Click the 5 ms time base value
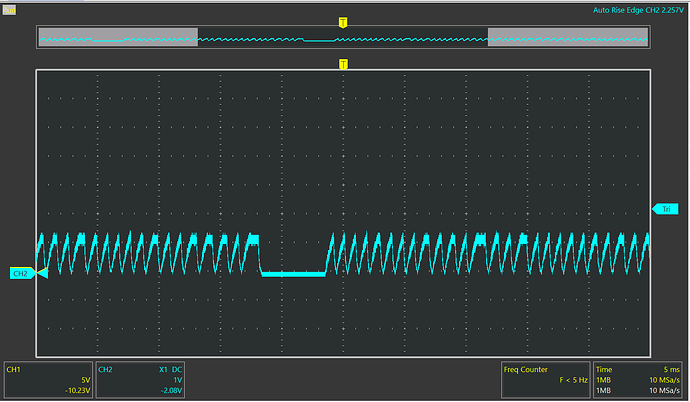 pyautogui.click(x=669, y=369)
